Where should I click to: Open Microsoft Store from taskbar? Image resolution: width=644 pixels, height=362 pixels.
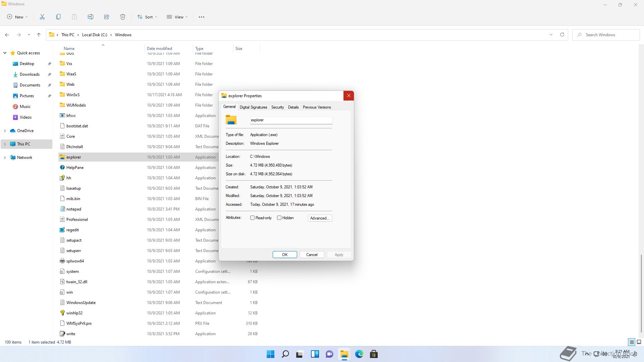[374, 354]
